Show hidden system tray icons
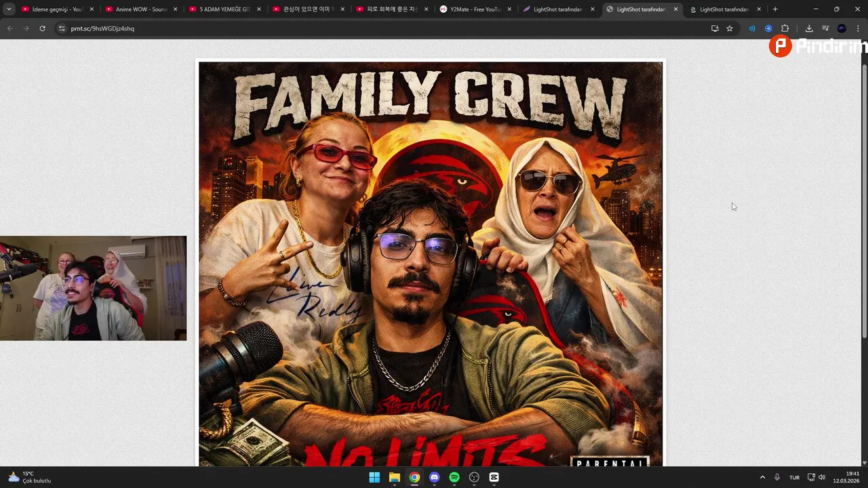 click(x=762, y=477)
